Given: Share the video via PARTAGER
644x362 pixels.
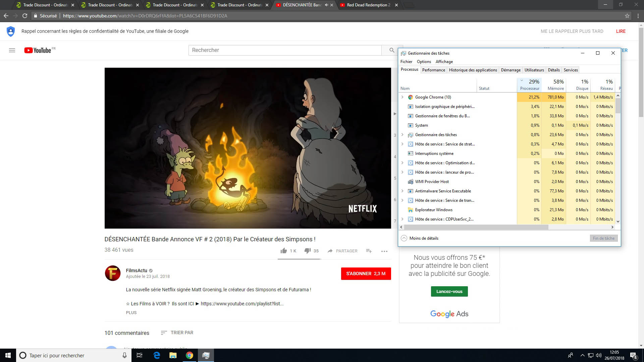Looking at the screenshot, I should (x=342, y=251).
